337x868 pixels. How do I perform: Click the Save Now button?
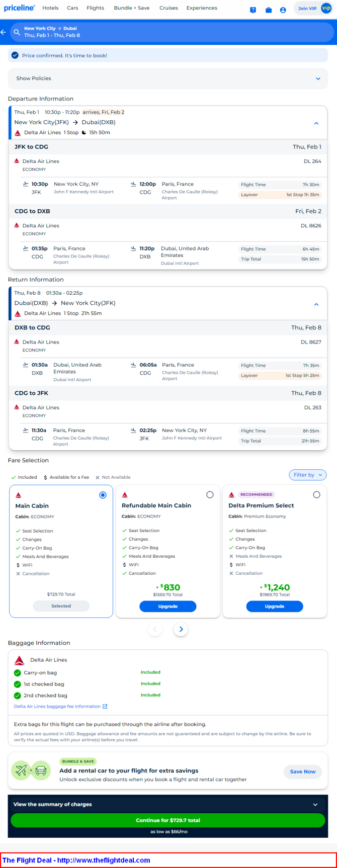click(x=303, y=771)
